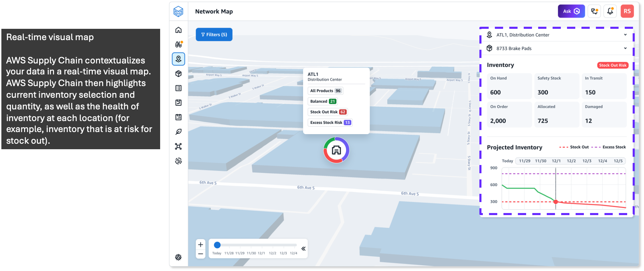Click the location pin icon beside ATL1
This screenshot has height=271, width=644.
pos(489,35)
